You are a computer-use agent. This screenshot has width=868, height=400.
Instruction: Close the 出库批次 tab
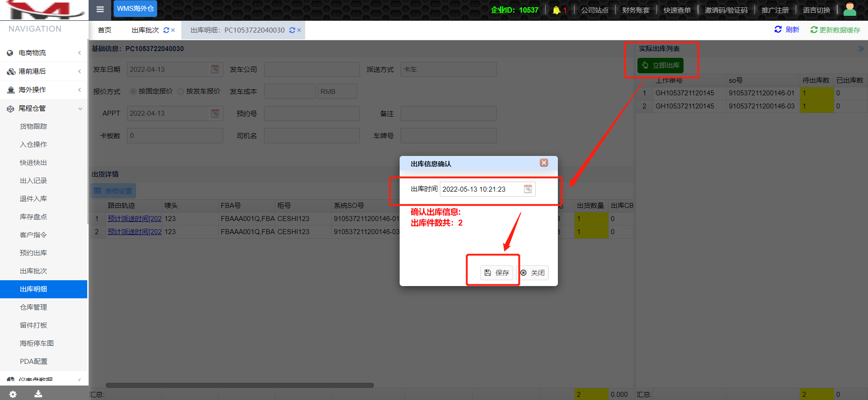click(x=173, y=30)
